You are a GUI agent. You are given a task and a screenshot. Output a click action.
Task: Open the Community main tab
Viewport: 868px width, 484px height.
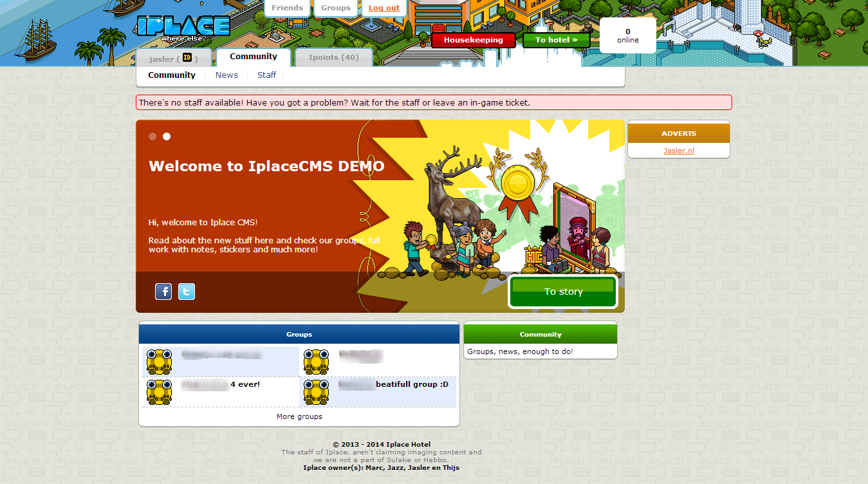[x=254, y=57]
